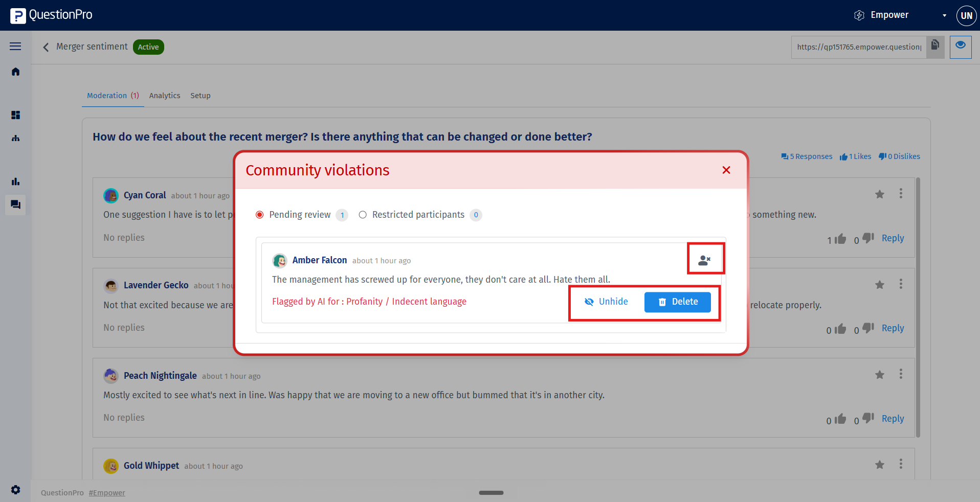Dislike Peach Nightingale's response
Viewport: 980px width, 502px height.
[868, 419]
